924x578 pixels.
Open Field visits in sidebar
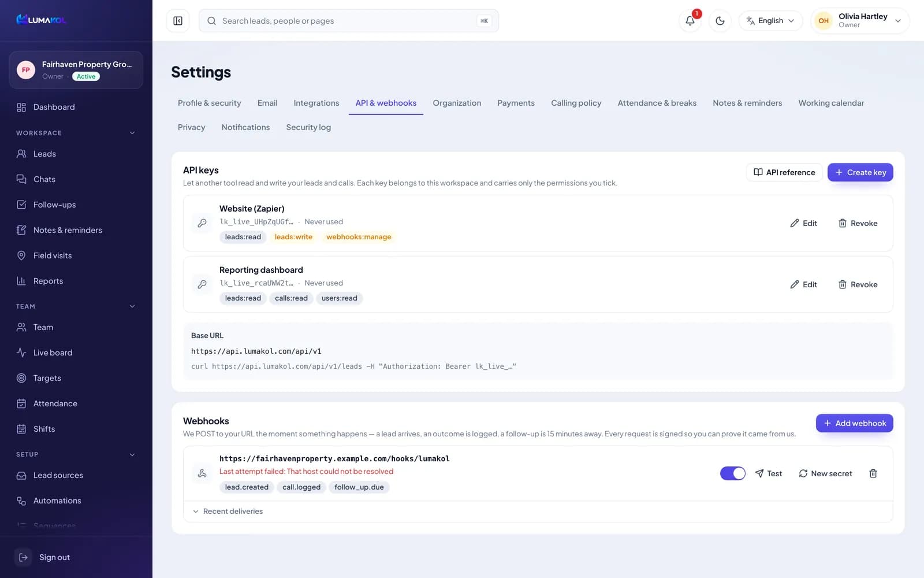[76, 255]
